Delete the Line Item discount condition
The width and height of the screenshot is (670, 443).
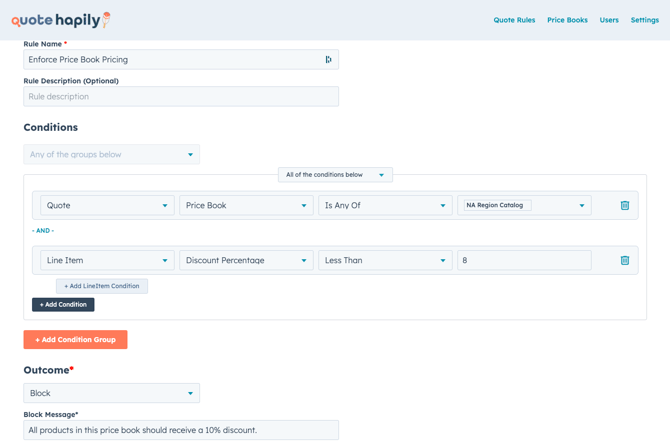(x=625, y=261)
